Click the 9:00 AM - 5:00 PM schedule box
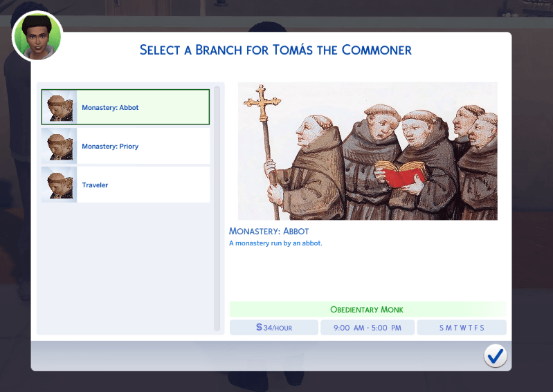This screenshot has width=553, height=392. [x=368, y=328]
